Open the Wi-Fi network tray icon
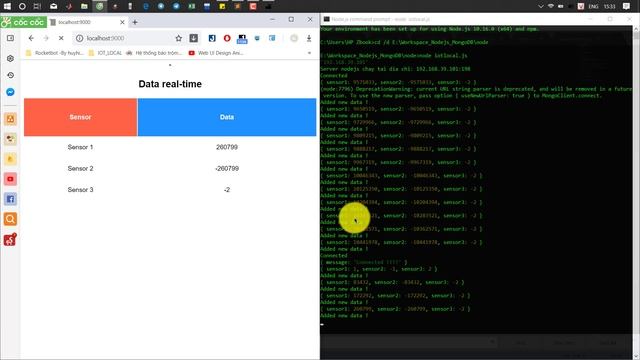This screenshot has width=640, height=360. pos(551,6)
